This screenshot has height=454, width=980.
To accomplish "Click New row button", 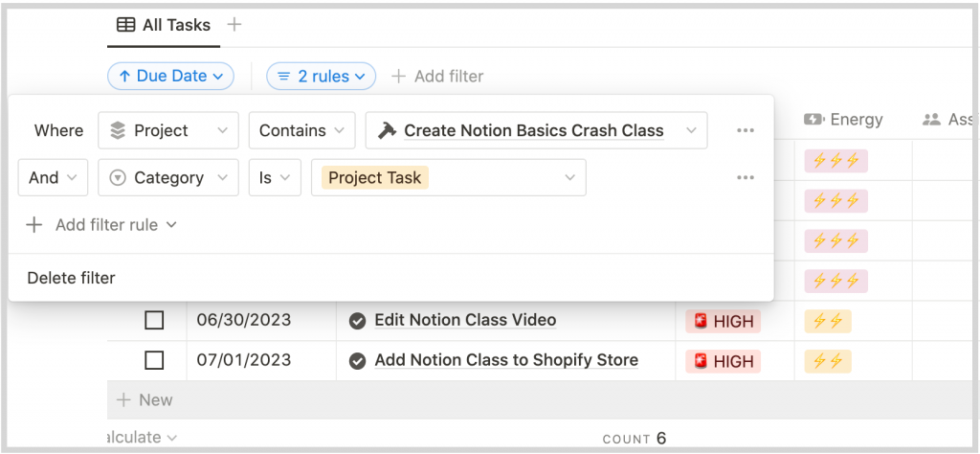I will tap(145, 400).
